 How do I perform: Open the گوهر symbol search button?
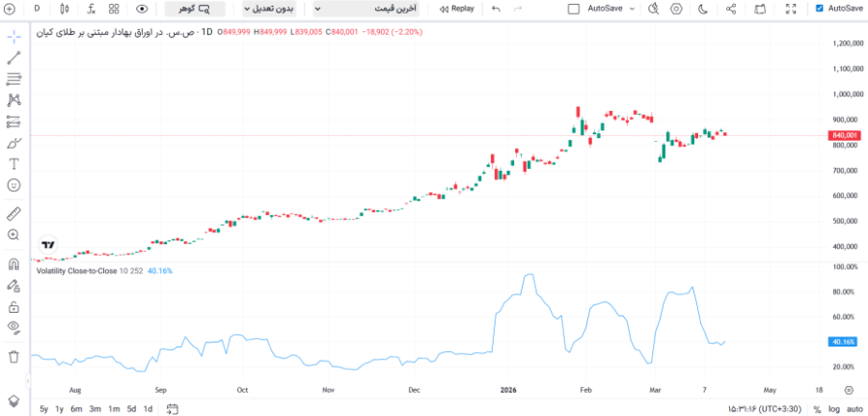coord(195,9)
